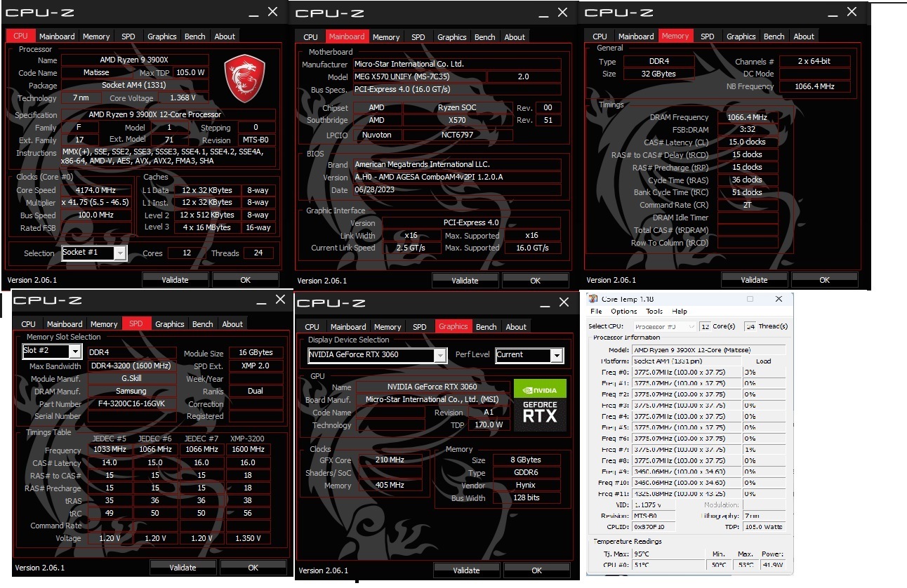Open the Help menu in Core Temp

[x=679, y=312]
